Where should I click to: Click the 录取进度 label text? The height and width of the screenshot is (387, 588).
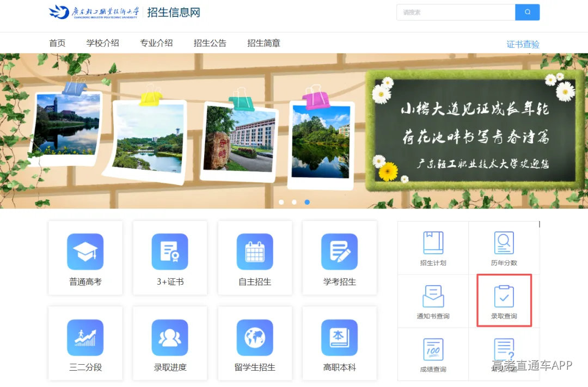click(170, 367)
